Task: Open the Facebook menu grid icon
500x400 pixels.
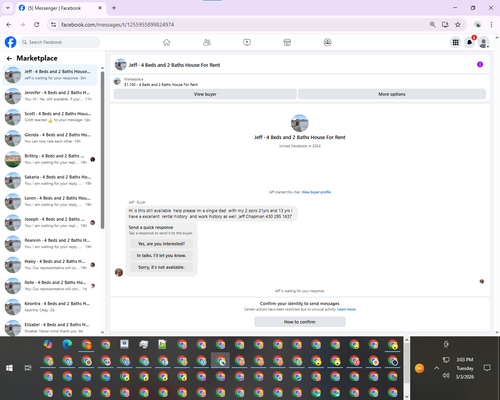Action: point(455,42)
